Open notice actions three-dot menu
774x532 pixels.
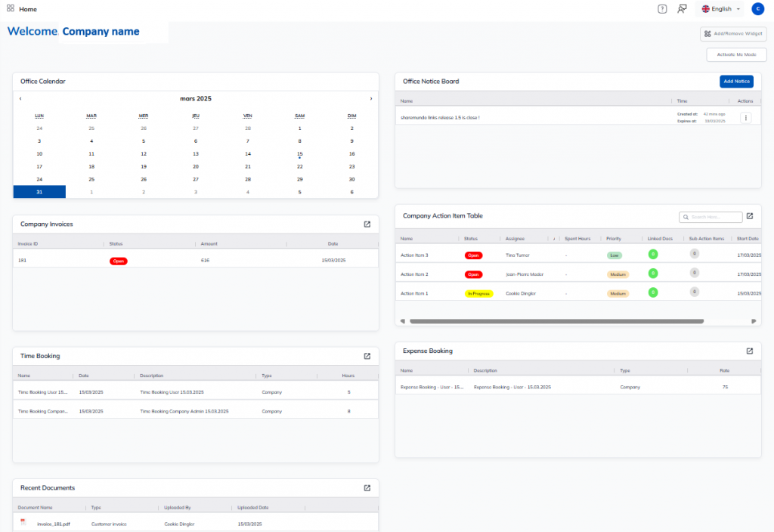[745, 117]
